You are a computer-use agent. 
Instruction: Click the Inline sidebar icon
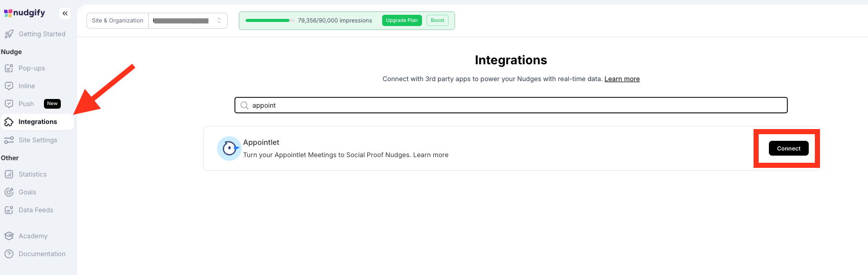pyautogui.click(x=9, y=86)
